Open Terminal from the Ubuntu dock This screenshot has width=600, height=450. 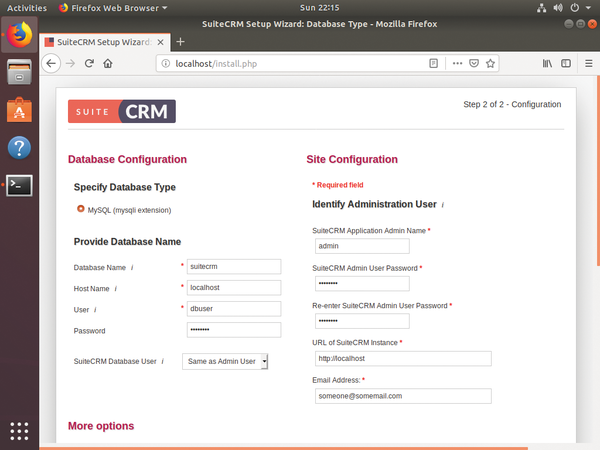click(x=19, y=186)
